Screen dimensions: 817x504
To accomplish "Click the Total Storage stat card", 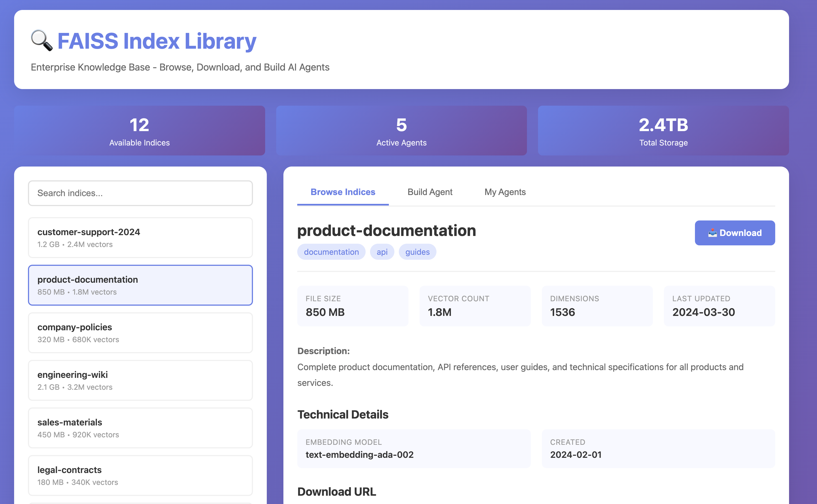I will [663, 131].
